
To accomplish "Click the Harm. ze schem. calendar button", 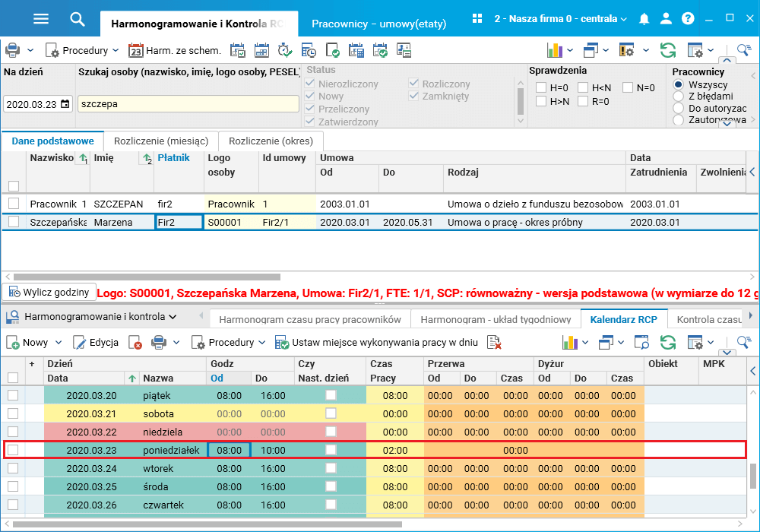I will point(175,51).
